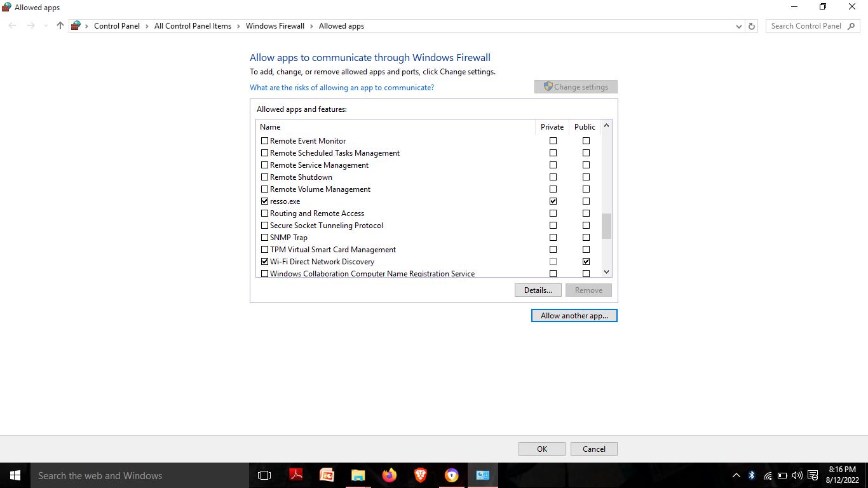The height and width of the screenshot is (488, 868).
Task: Select Secure Socket Tunneling Protocol row
Action: pyautogui.click(x=428, y=226)
